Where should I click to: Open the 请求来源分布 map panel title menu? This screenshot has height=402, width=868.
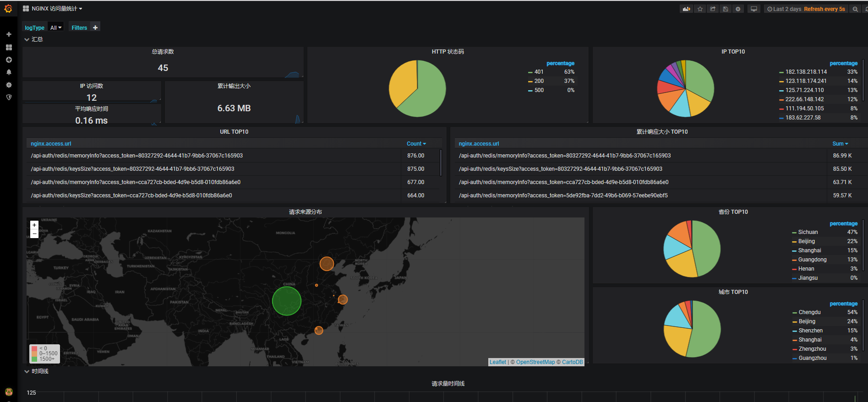pyautogui.click(x=305, y=212)
